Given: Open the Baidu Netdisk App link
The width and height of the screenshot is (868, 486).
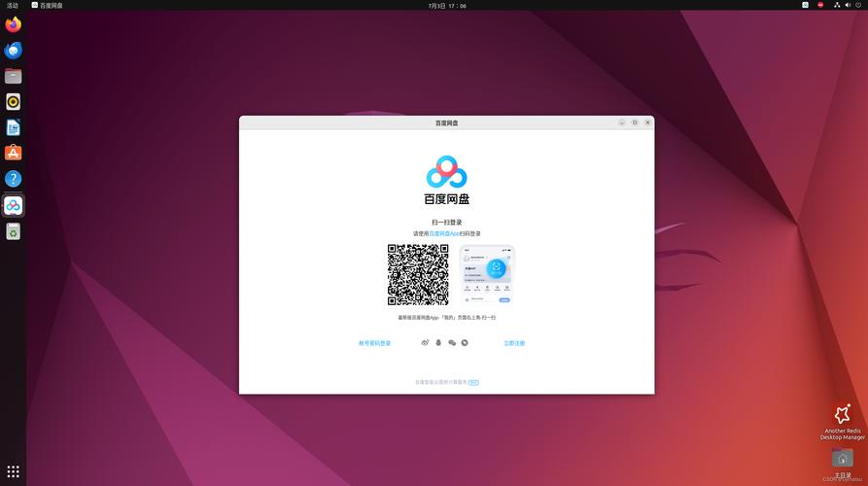Looking at the screenshot, I should tap(444, 233).
